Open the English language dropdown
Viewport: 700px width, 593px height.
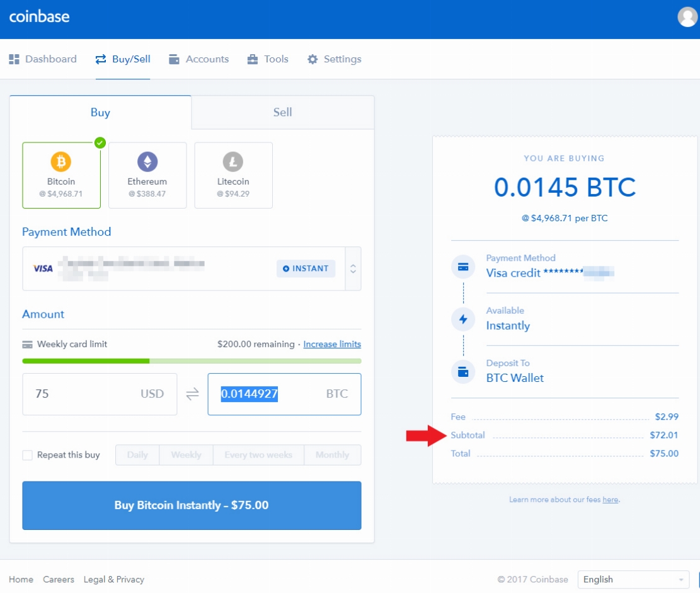[x=634, y=579]
